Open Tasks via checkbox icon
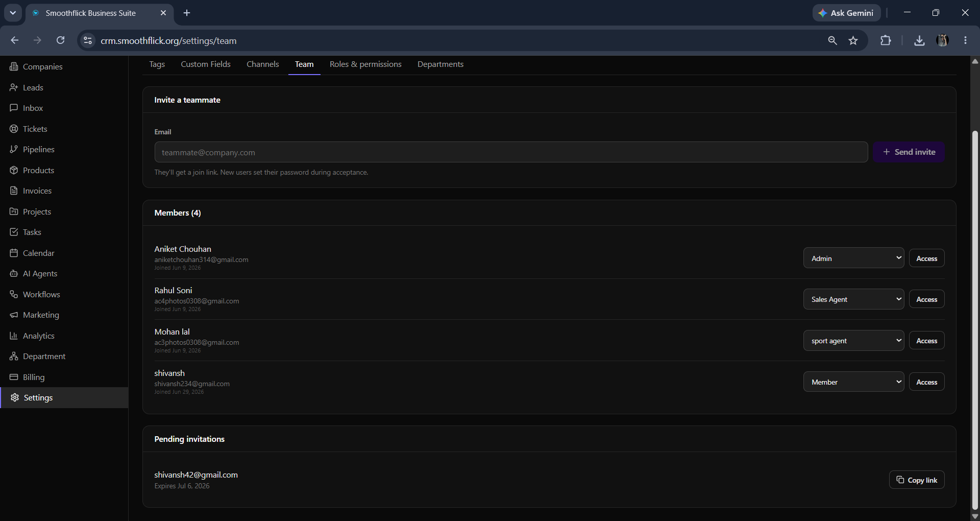 (14, 232)
